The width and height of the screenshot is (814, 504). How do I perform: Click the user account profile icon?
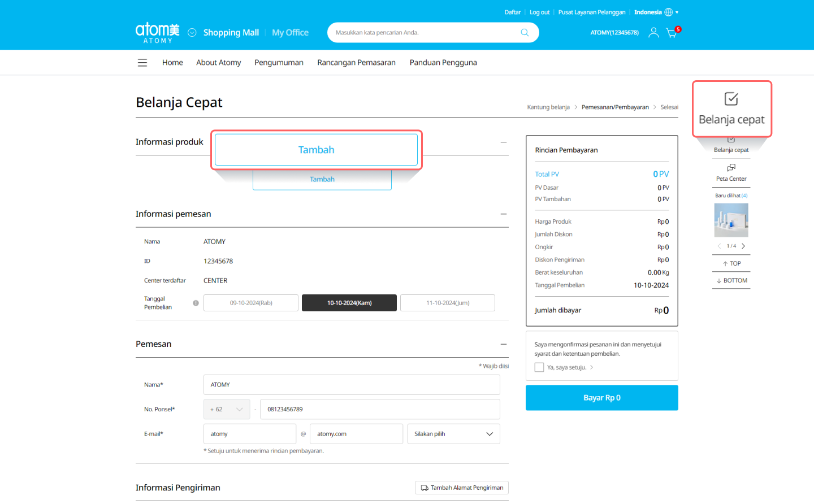[653, 33]
